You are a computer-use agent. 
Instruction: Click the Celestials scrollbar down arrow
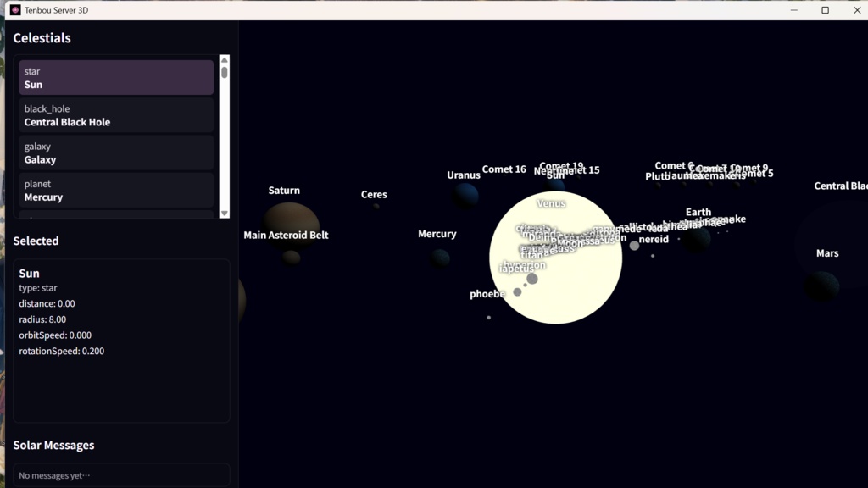(223, 212)
